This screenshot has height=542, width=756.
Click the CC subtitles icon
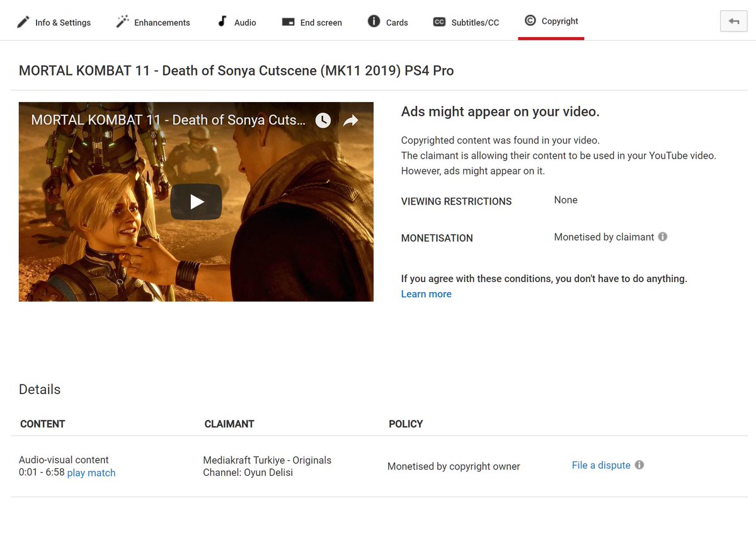tap(439, 22)
